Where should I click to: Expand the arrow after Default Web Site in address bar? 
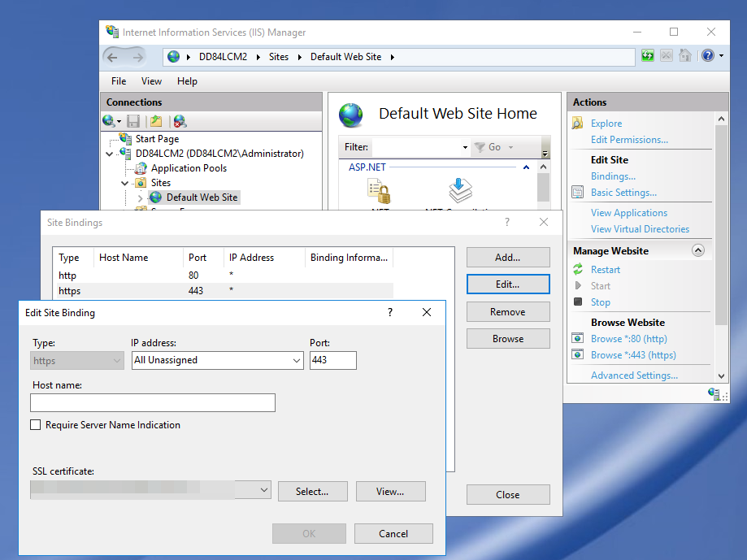pos(393,57)
